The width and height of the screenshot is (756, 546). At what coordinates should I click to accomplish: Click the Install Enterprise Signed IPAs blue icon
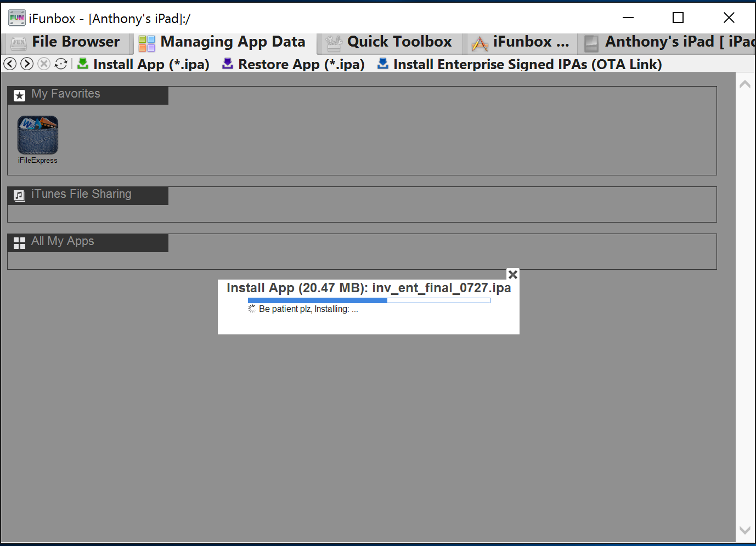point(383,64)
